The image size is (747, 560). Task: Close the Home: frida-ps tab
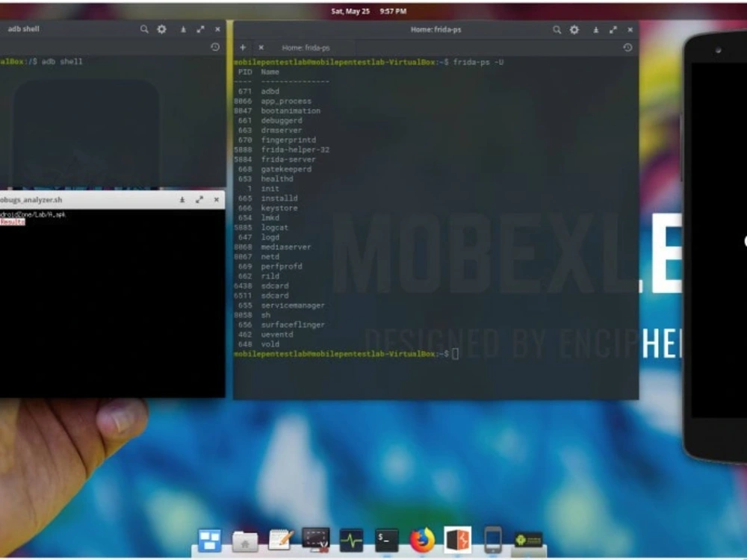[261, 48]
